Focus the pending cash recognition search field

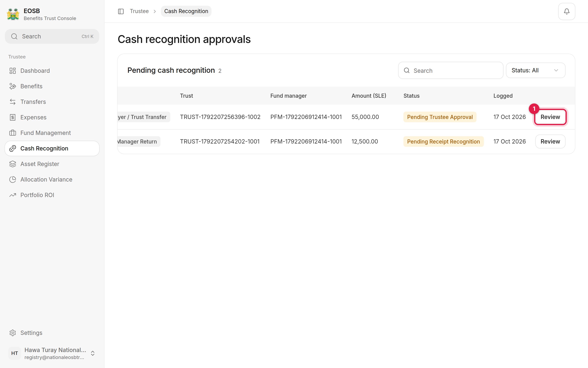click(450, 70)
